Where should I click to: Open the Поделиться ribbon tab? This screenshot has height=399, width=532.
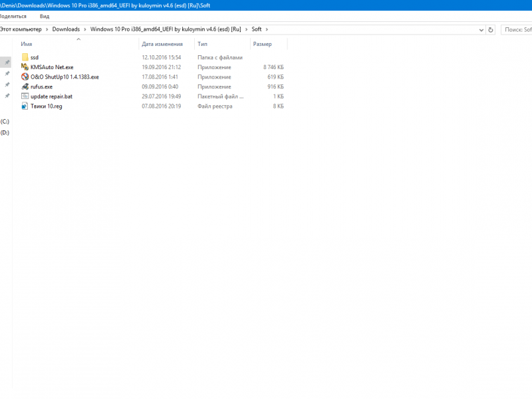click(13, 16)
